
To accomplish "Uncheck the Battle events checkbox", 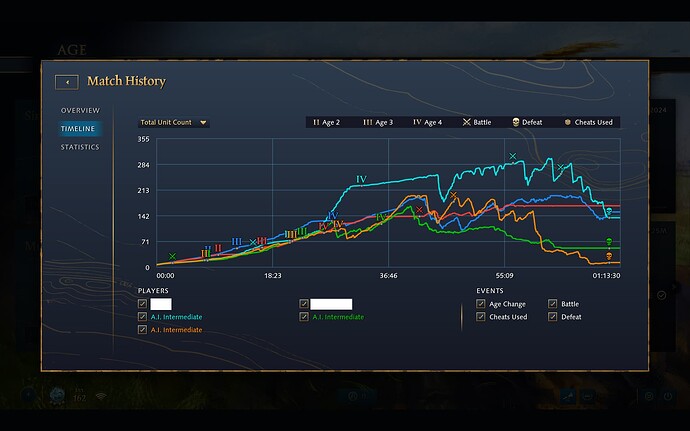I will click(553, 304).
